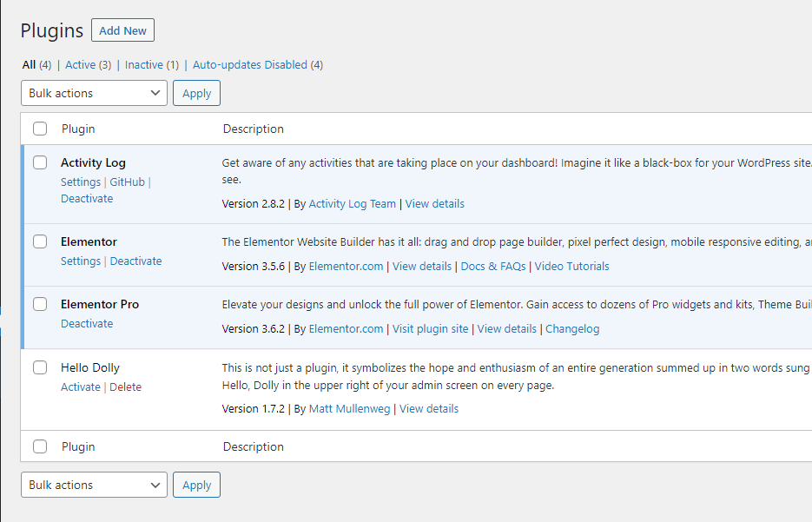Check the Elementor Pro plugin checkbox

tap(40, 304)
